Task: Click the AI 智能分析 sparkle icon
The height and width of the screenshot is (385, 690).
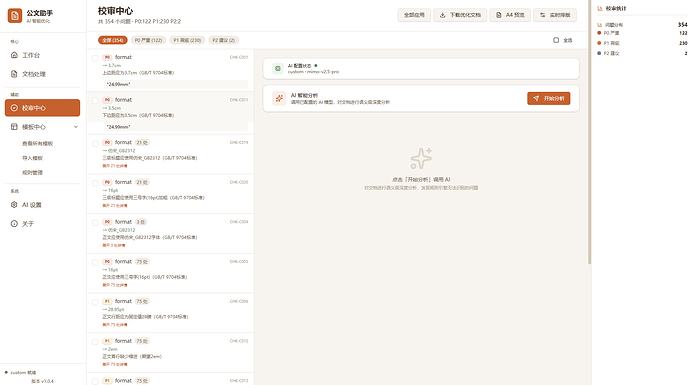Action: click(279, 99)
